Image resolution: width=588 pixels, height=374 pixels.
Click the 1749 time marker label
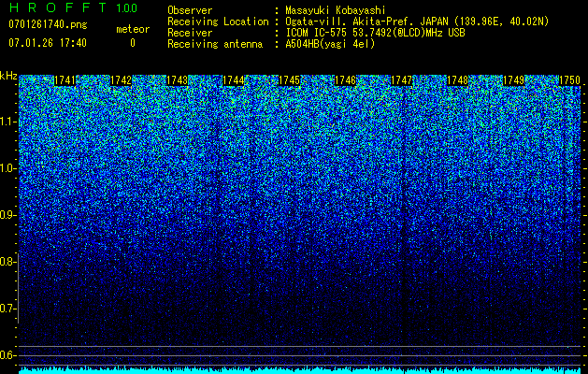coord(514,80)
